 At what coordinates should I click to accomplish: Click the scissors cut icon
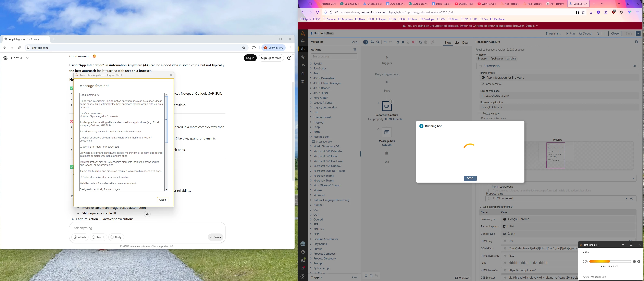[402, 42]
